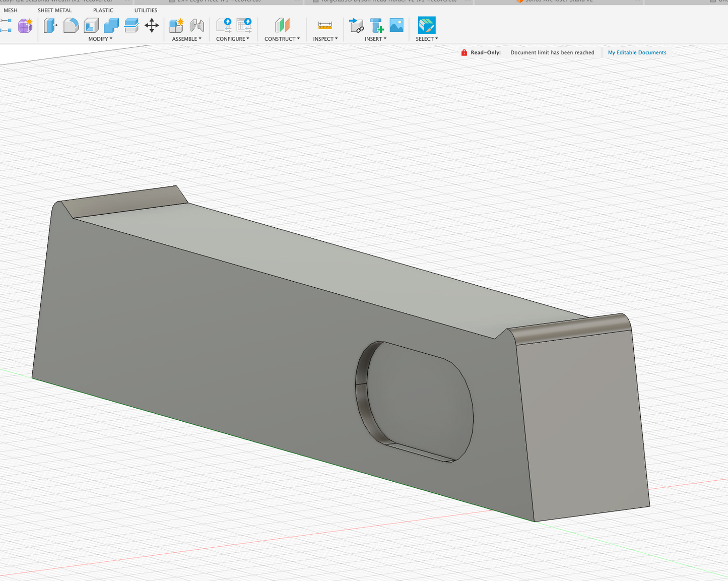This screenshot has width=728, height=581.
Task: Click the Read-Only status label
Action: [x=486, y=52]
